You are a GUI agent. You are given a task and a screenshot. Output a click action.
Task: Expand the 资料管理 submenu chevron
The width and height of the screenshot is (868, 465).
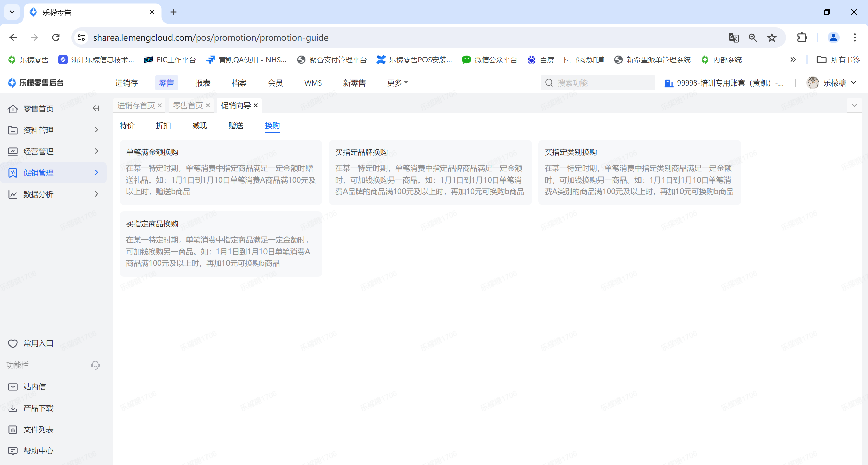click(97, 130)
